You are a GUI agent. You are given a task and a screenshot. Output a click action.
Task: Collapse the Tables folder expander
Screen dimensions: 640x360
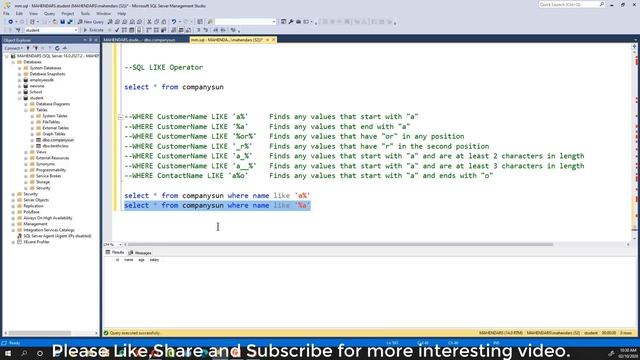(26, 110)
